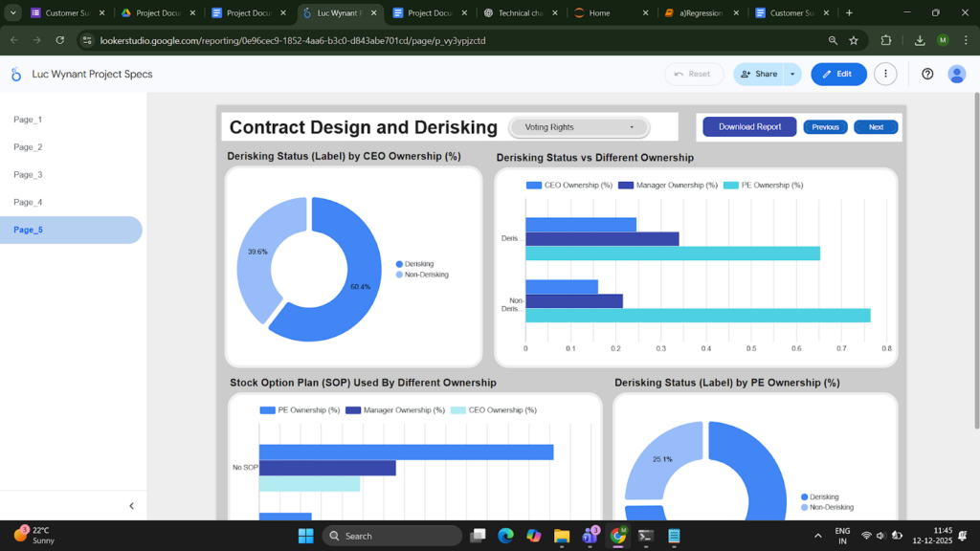Collapse the page sidebar with arrow icon
980x551 pixels.
(131, 506)
